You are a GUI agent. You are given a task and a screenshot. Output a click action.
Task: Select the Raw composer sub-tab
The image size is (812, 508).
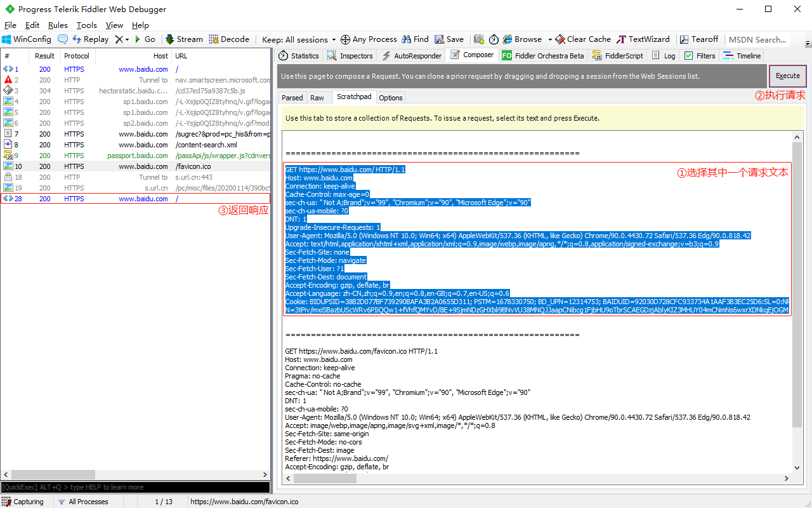[317, 98]
